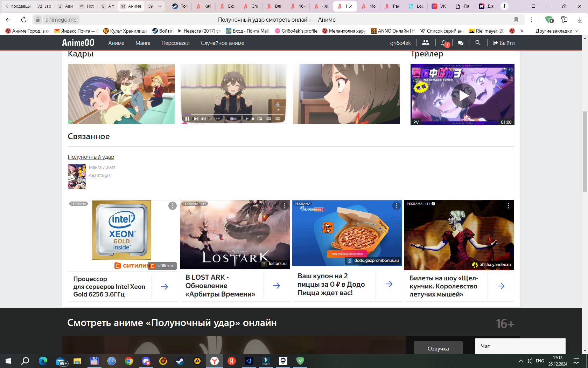Open the notifications bell icon

(444, 43)
